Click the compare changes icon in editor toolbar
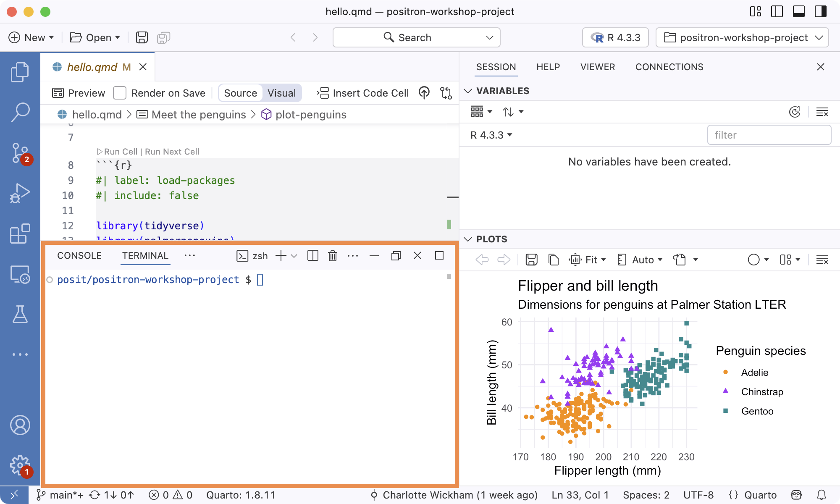The image size is (840, 504). coord(446,93)
